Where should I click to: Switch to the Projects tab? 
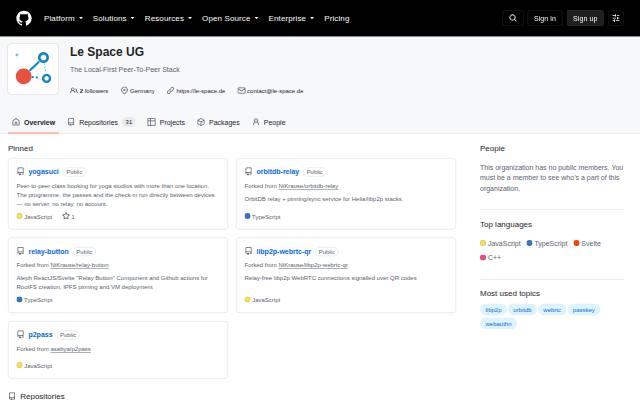[x=166, y=122]
